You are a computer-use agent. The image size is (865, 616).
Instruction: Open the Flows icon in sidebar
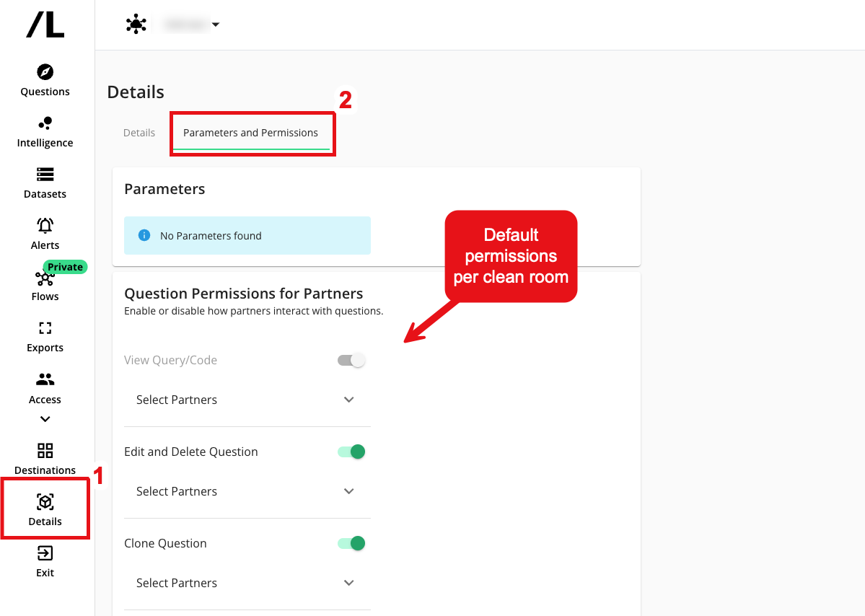tap(45, 278)
